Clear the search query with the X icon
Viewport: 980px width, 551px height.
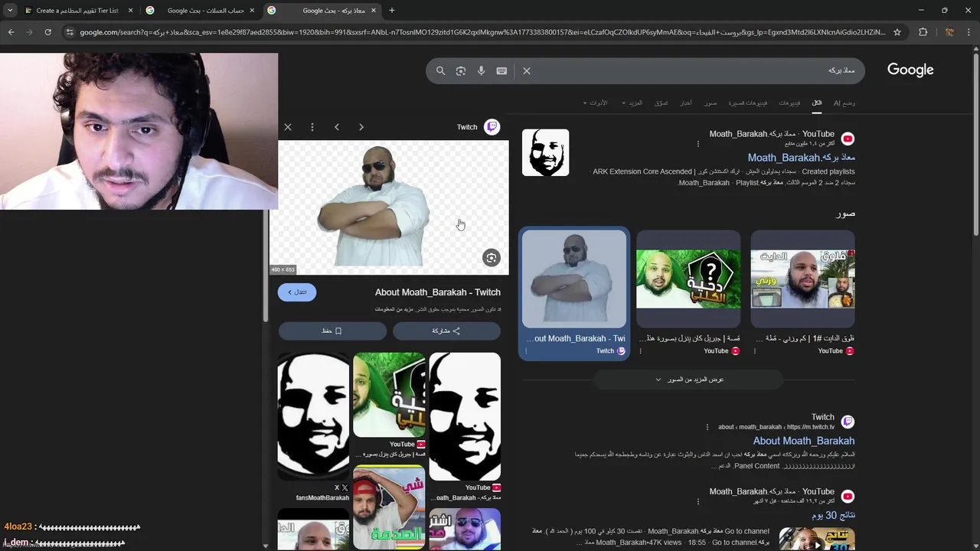(x=527, y=70)
